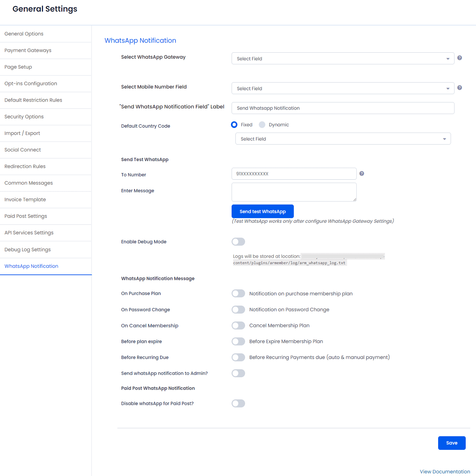Click help icon next to To Number field
Image resolution: width=476 pixels, height=476 pixels.
(x=362, y=173)
